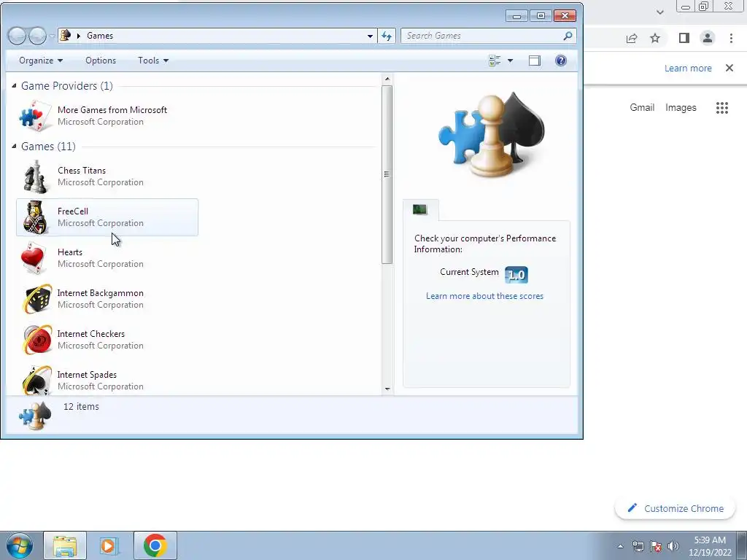
Task: Open the Help question mark icon
Action: click(x=561, y=61)
